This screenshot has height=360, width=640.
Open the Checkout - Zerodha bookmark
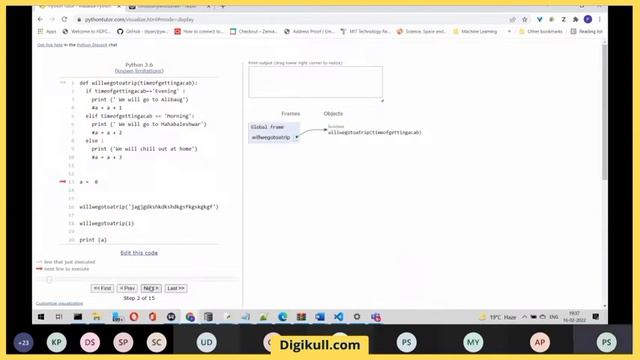(x=254, y=31)
